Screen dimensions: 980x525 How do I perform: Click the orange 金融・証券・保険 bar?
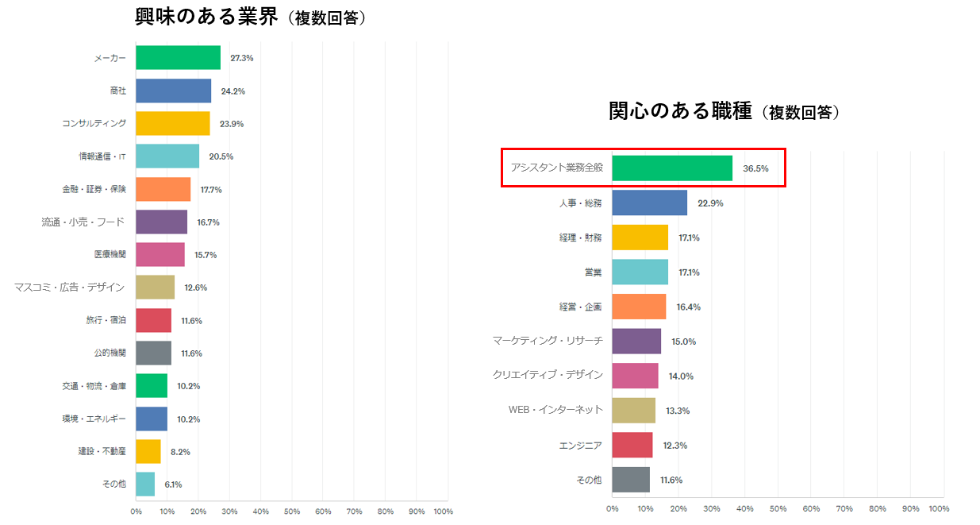tap(163, 189)
